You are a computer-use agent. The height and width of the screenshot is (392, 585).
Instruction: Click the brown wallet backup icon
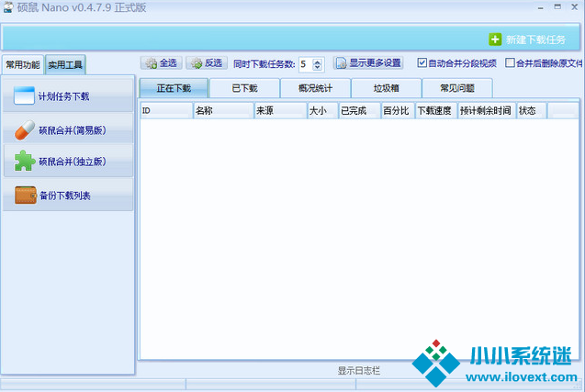(x=26, y=195)
